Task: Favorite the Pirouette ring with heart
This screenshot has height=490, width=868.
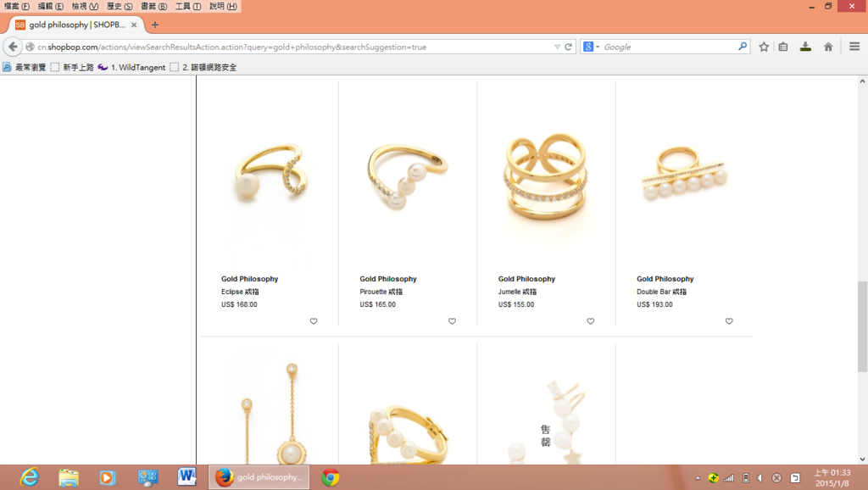Action: tap(452, 321)
